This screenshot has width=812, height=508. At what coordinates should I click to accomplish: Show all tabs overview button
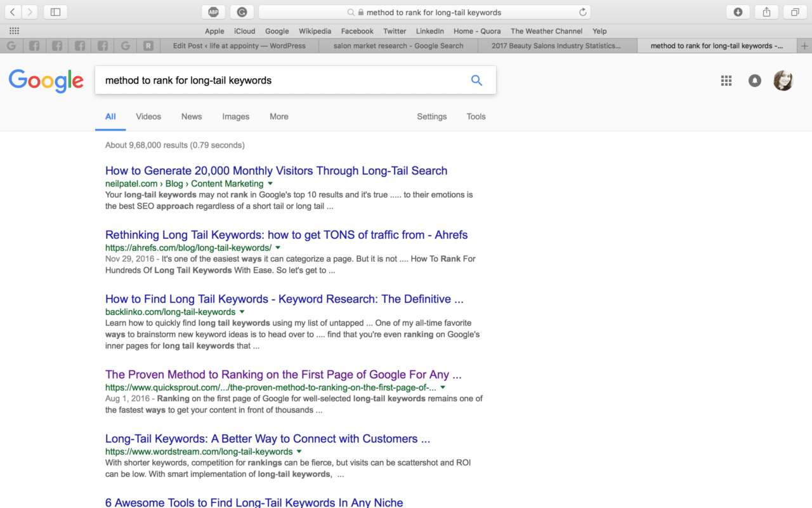[x=795, y=12]
